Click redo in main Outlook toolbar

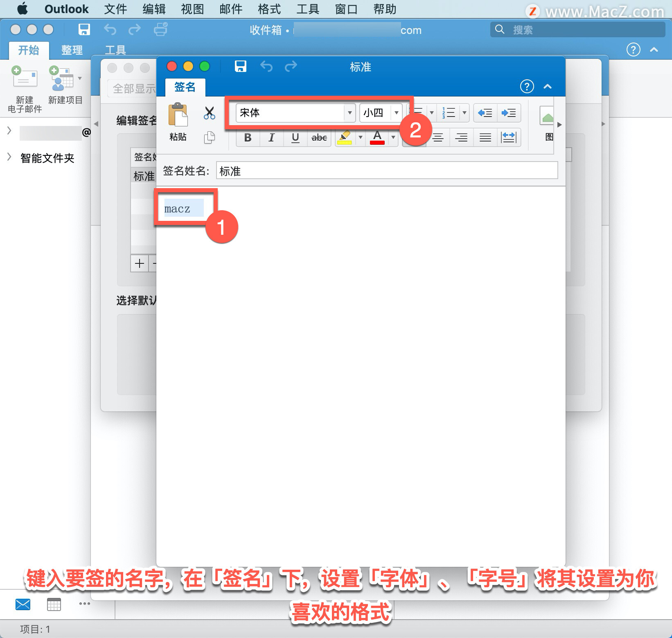[135, 29]
